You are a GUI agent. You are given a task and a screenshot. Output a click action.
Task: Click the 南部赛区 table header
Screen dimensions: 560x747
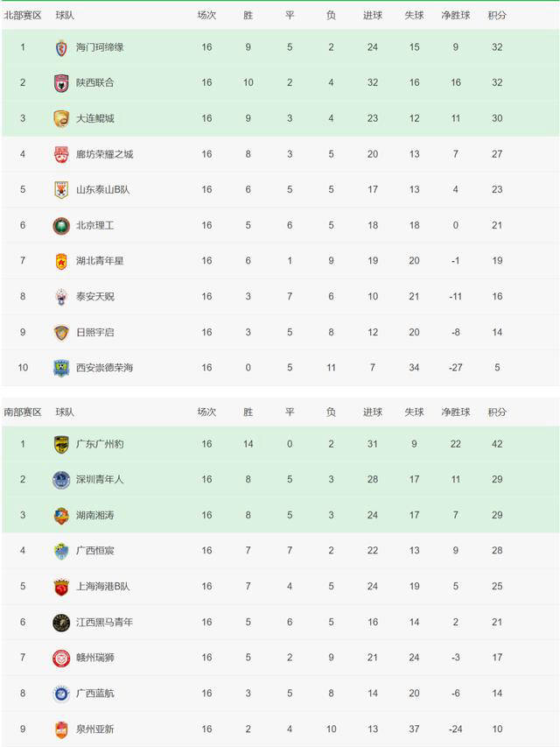(23, 412)
